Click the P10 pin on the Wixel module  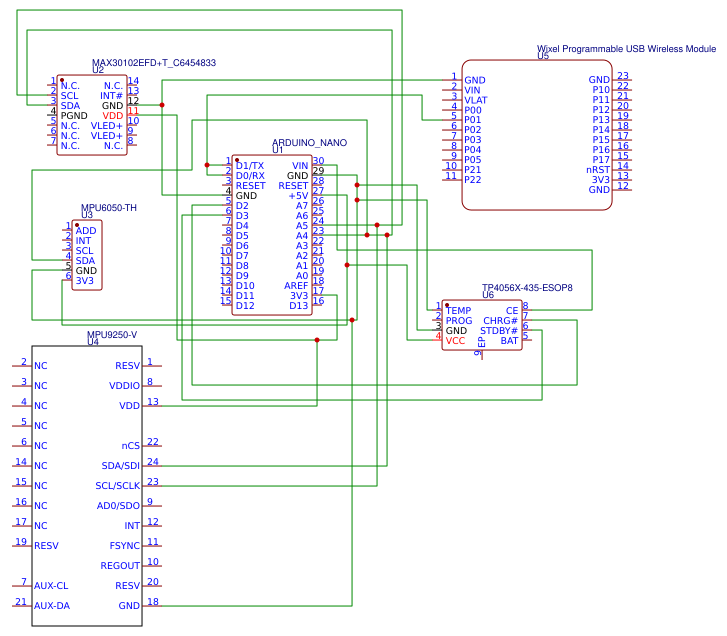601,89
